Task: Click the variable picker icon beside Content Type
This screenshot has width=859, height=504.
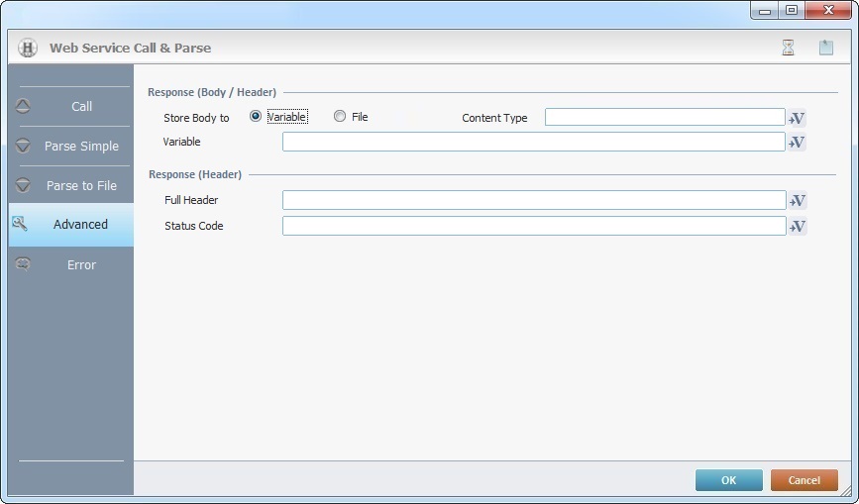Action: [797, 118]
